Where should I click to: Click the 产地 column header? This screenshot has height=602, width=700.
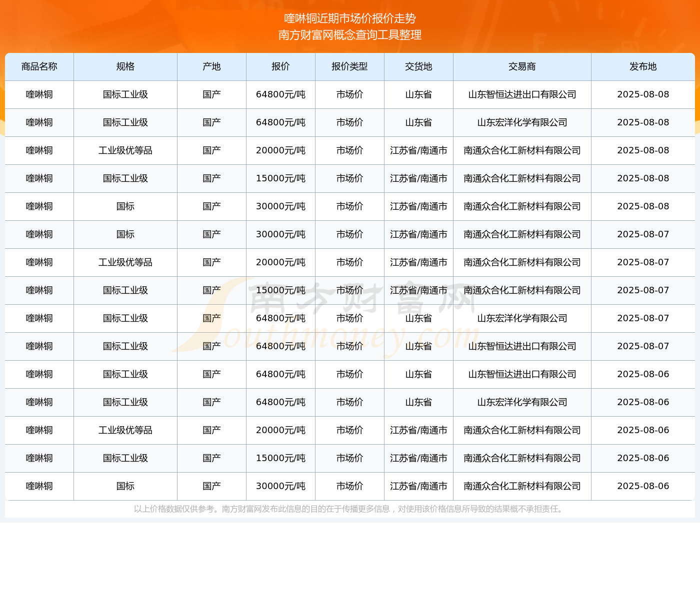point(212,66)
